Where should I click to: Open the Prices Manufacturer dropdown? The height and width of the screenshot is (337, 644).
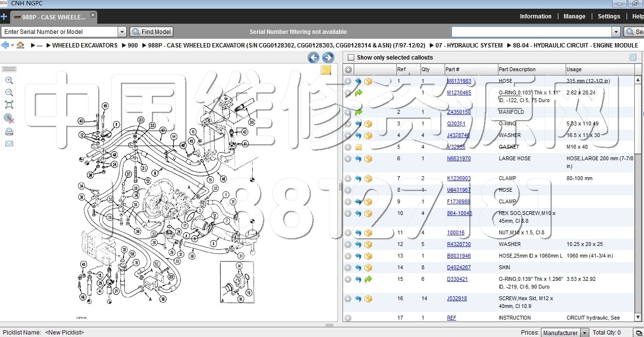(584, 333)
